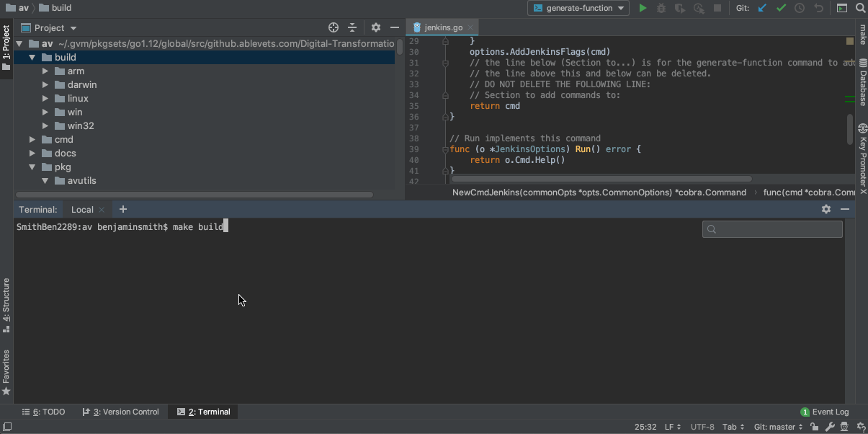Open the Favorites side panel

coord(6,372)
